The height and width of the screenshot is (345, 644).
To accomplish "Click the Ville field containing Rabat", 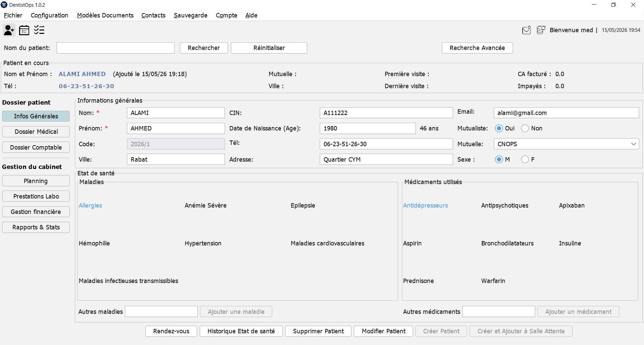I will (x=176, y=160).
